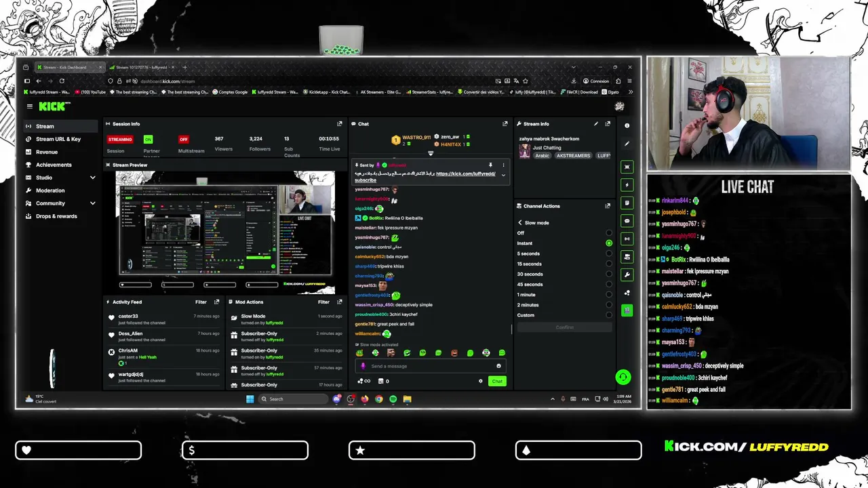Switch to Stream 101270776 browser tab
The width and height of the screenshot is (868, 488).
tap(142, 67)
